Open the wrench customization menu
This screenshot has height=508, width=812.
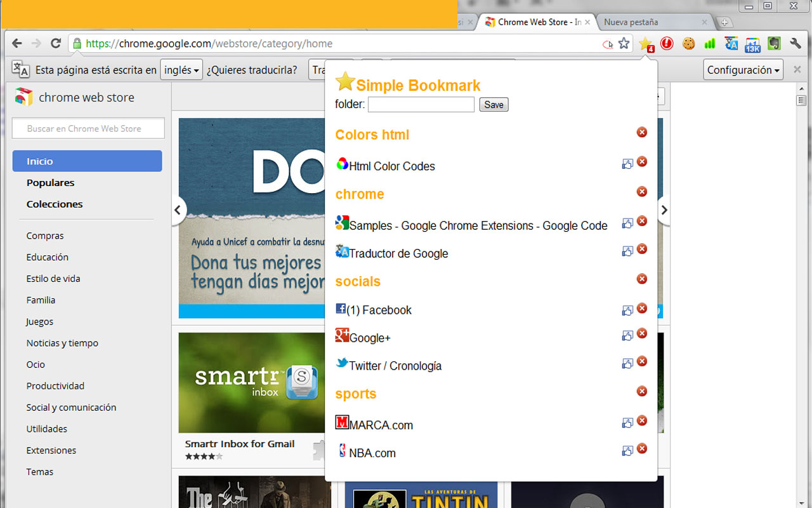pos(796,43)
